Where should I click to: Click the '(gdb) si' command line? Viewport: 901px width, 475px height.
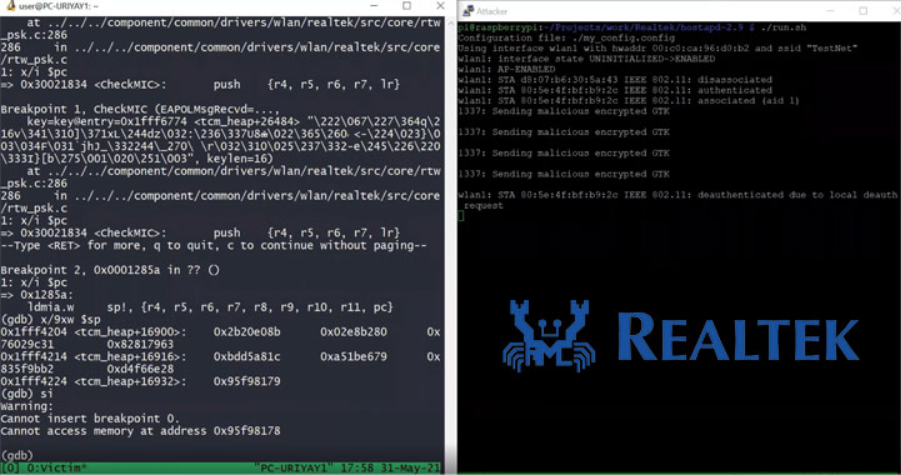tap(26, 393)
